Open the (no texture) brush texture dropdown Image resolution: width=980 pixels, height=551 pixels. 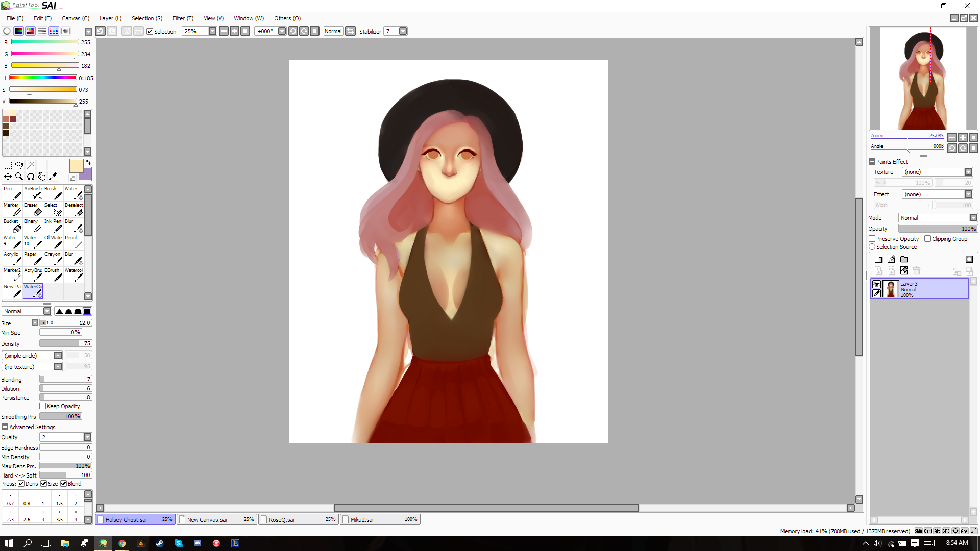tap(58, 367)
